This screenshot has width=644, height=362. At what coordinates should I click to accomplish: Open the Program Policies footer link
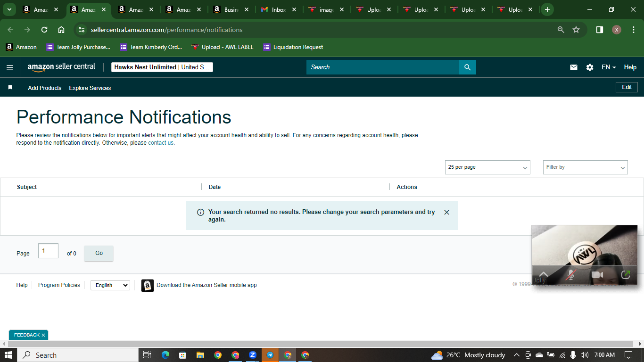click(59, 285)
